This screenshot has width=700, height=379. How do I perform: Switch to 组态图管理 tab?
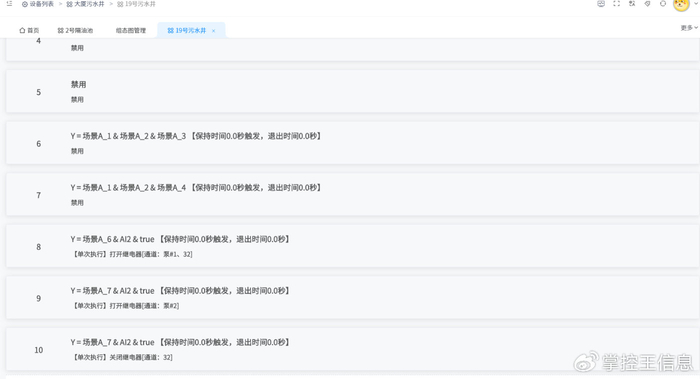point(131,30)
